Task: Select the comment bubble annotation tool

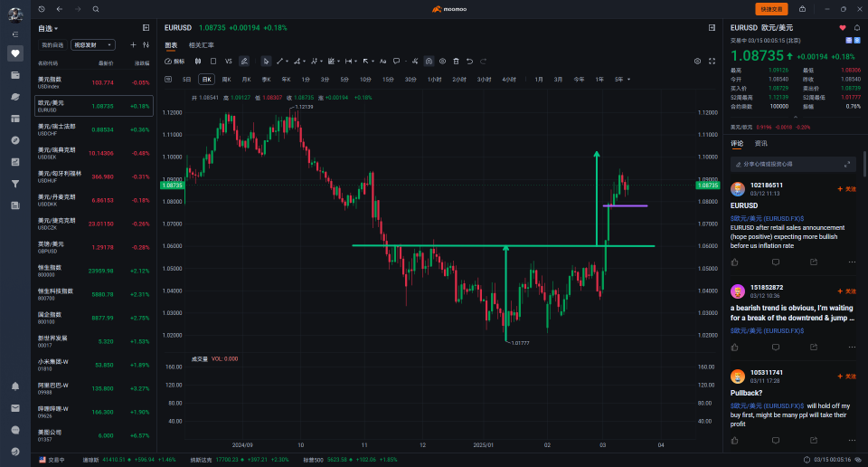Action: [396, 62]
